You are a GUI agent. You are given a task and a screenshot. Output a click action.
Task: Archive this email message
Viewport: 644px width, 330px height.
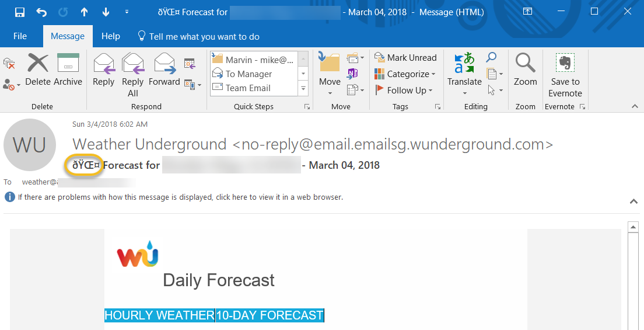pyautogui.click(x=68, y=63)
